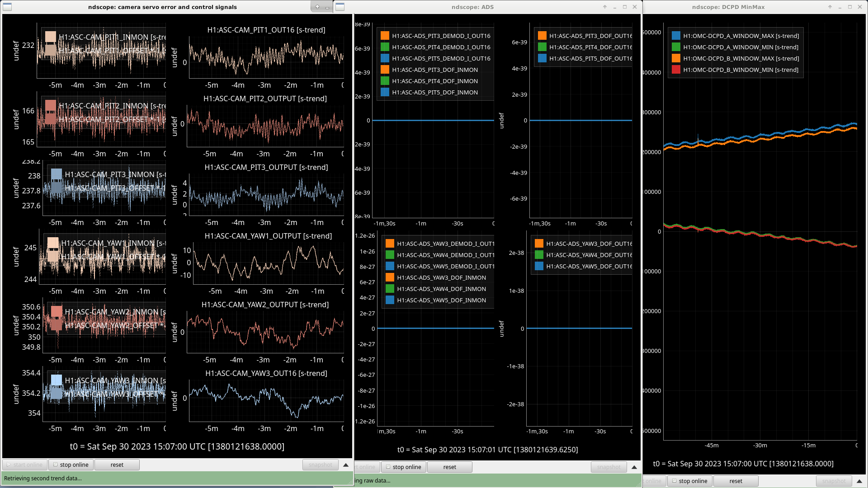Screen dimensions: 868x488
Task: Stop online mode in the DCPD MinMax window
Action: pos(690,481)
